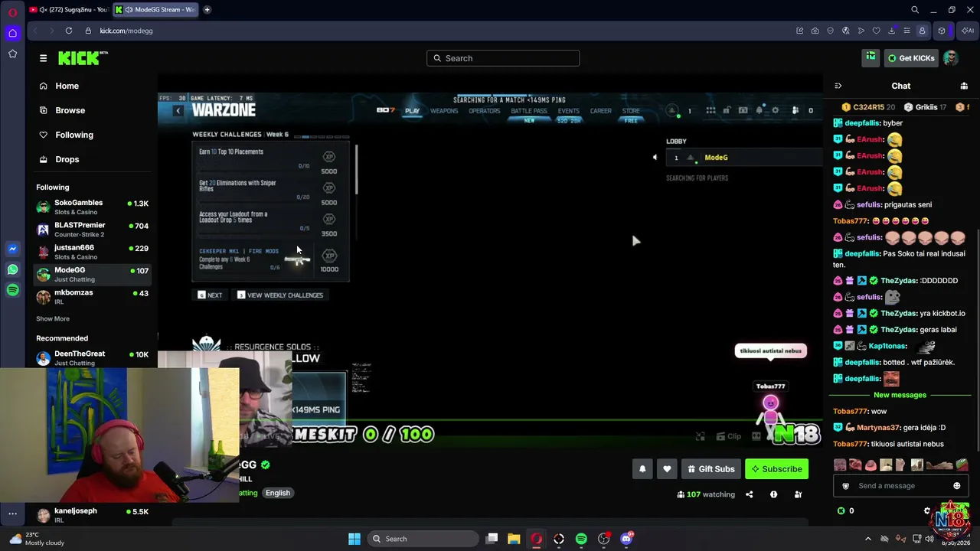
Task: Expand followed channels with Show More
Action: point(53,318)
